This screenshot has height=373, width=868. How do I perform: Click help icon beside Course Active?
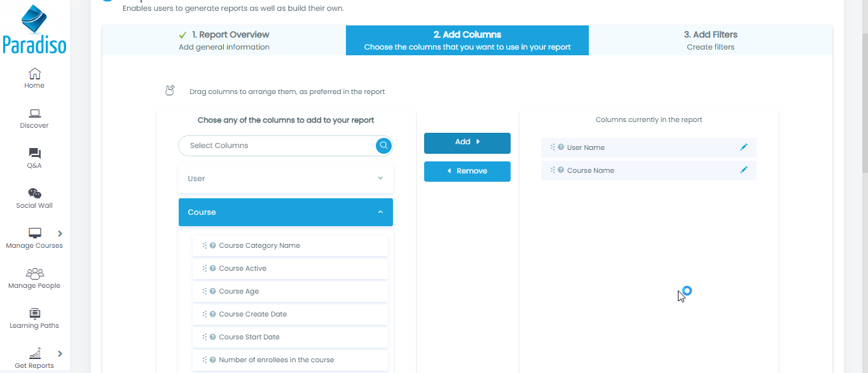coord(213,268)
